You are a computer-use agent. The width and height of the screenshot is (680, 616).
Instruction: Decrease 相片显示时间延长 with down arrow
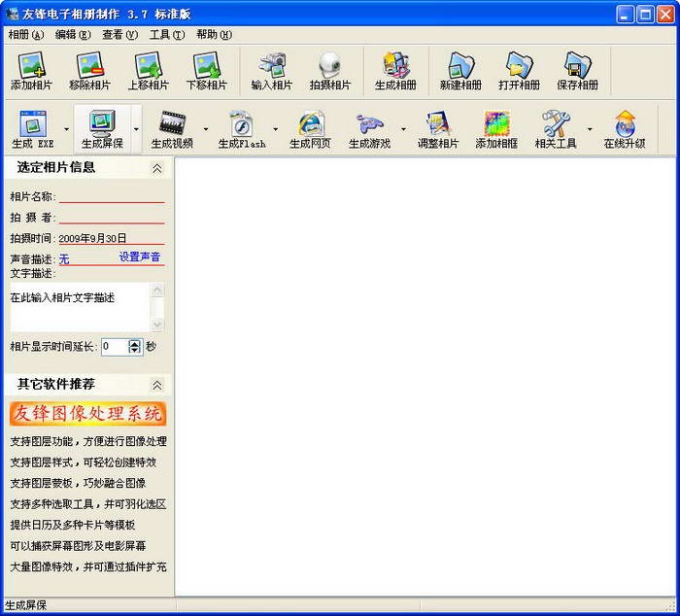pos(135,351)
